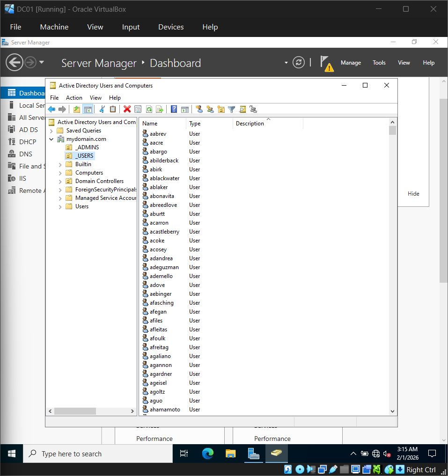Show hidden system tray icons chevron

tap(353, 454)
